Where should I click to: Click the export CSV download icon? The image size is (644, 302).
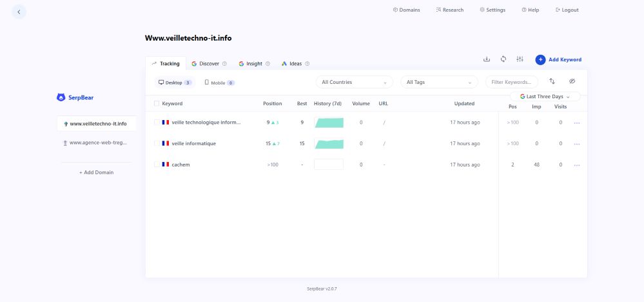(x=487, y=59)
